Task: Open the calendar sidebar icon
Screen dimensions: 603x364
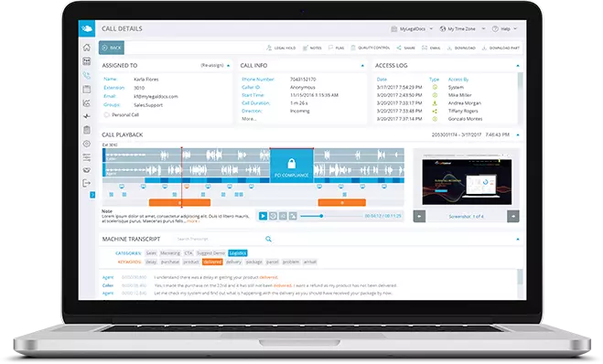Action: 87,90
